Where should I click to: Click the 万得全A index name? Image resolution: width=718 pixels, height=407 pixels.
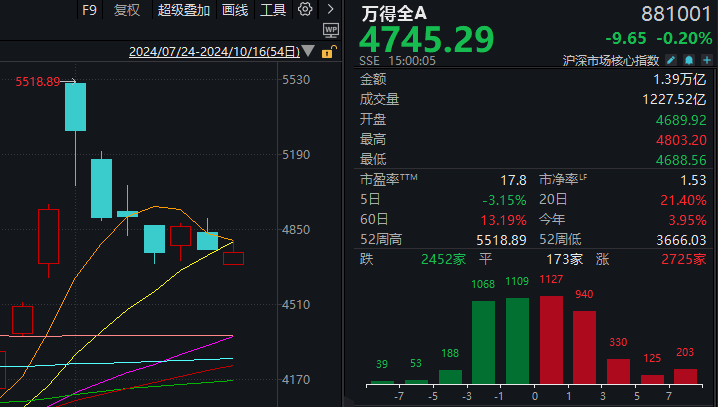pyautogui.click(x=393, y=12)
